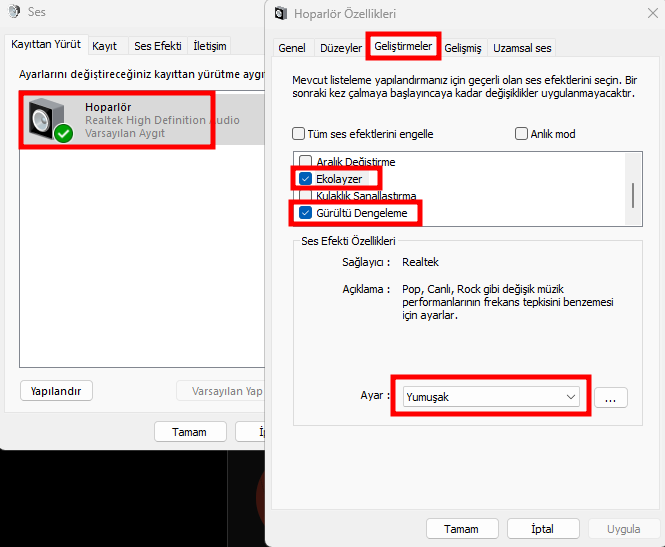Go to the Gelişmiş tab
This screenshot has height=547, width=665.
click(x=463, y=48)
